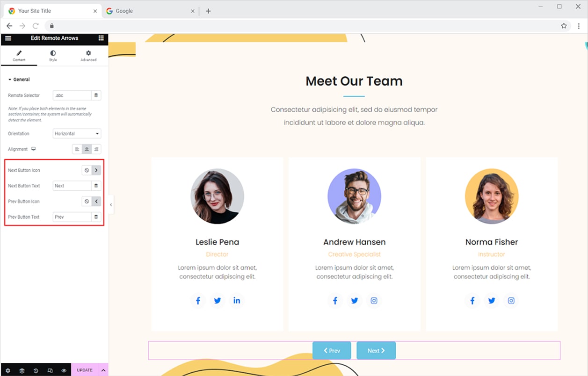Open the Orientation dropdown
Screen dimensions: 588x376
point(77,134)
